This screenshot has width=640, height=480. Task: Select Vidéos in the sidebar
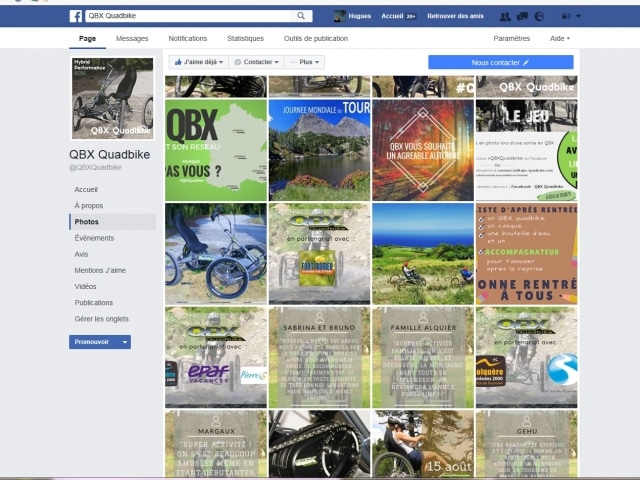coord(85,287)
